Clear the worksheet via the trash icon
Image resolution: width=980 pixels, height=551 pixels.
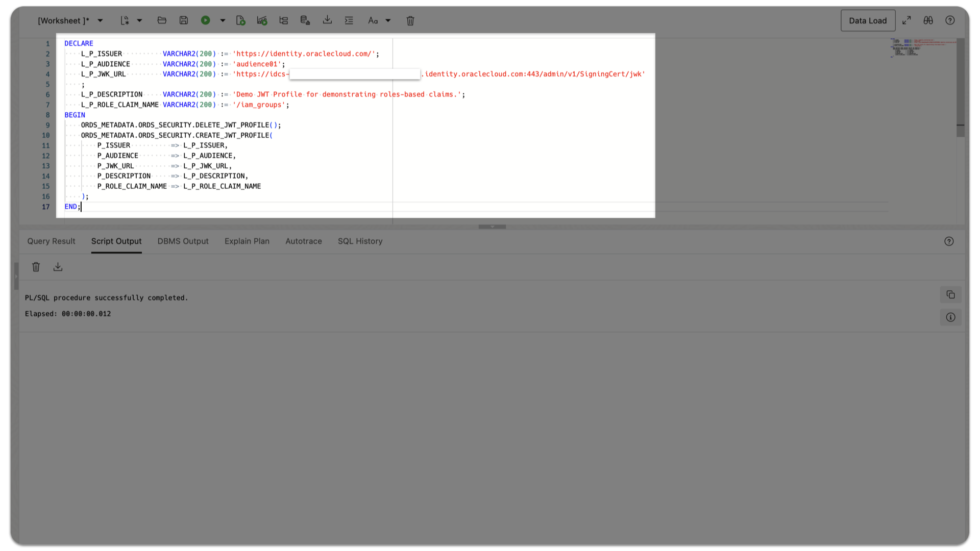pos(410,20)
